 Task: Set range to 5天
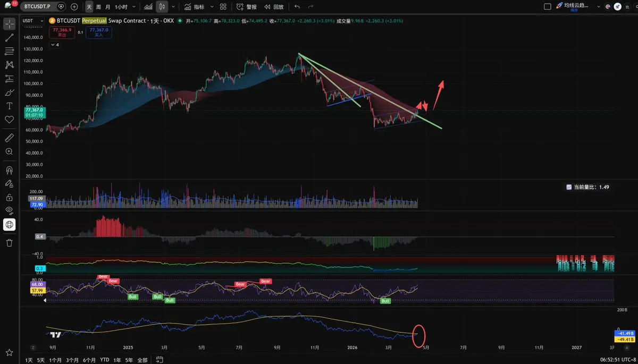click(41, 360)
